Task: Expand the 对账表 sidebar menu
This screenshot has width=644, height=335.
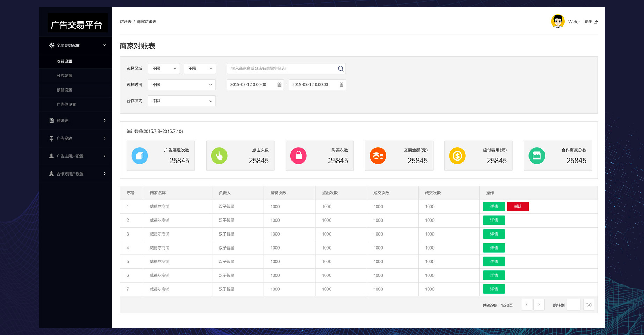Action: [x=77, y=121]
